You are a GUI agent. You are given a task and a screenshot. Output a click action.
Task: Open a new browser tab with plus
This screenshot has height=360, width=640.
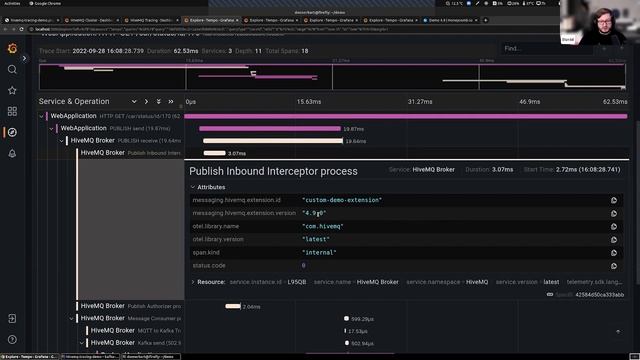pyautogui.click(x=486, y=20)
